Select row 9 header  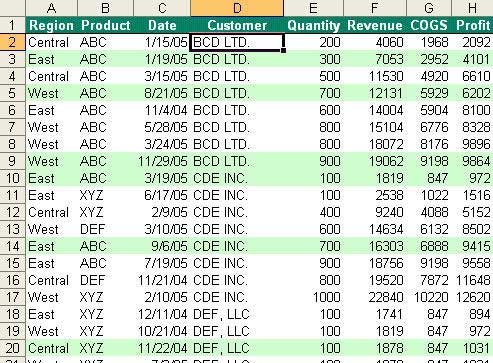13,161
